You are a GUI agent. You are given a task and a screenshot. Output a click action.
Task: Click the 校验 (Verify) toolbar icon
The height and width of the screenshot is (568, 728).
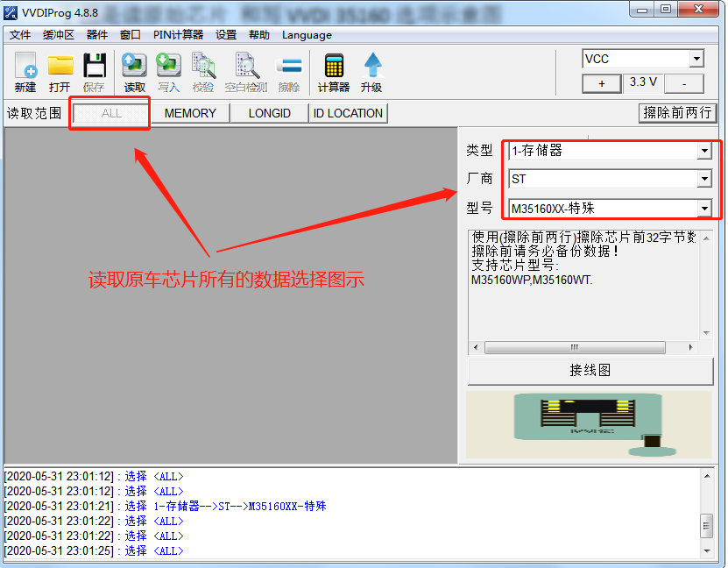click(x=203, y=72)
